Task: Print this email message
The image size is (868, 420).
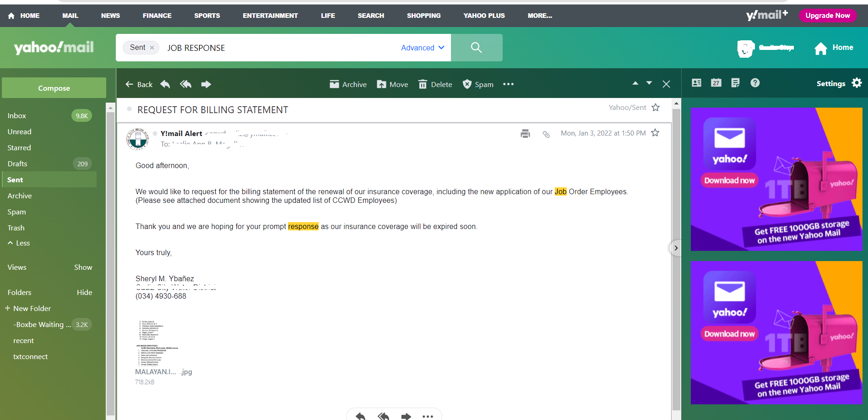Action: 525,134
